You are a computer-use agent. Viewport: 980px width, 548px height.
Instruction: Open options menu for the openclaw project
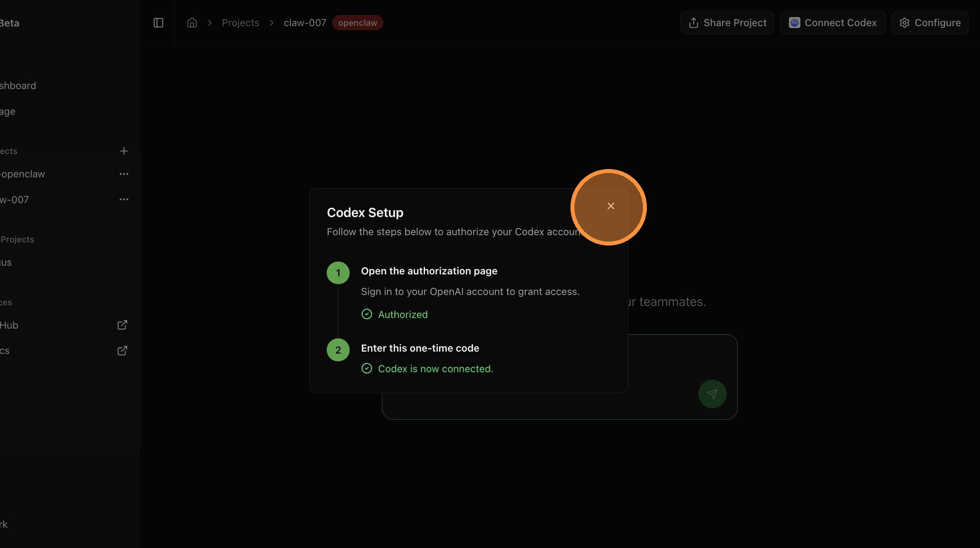pyautogui.click(x=124, y=174)
